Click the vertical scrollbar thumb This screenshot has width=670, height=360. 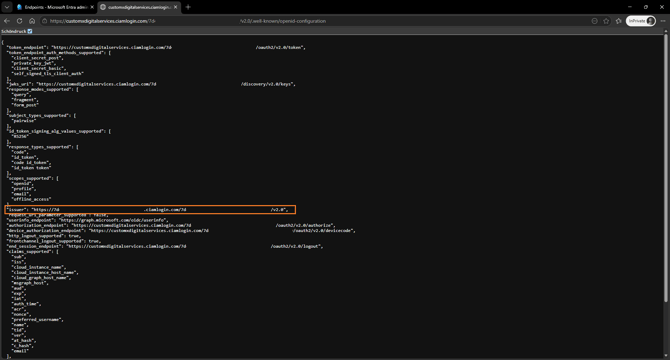666,169
